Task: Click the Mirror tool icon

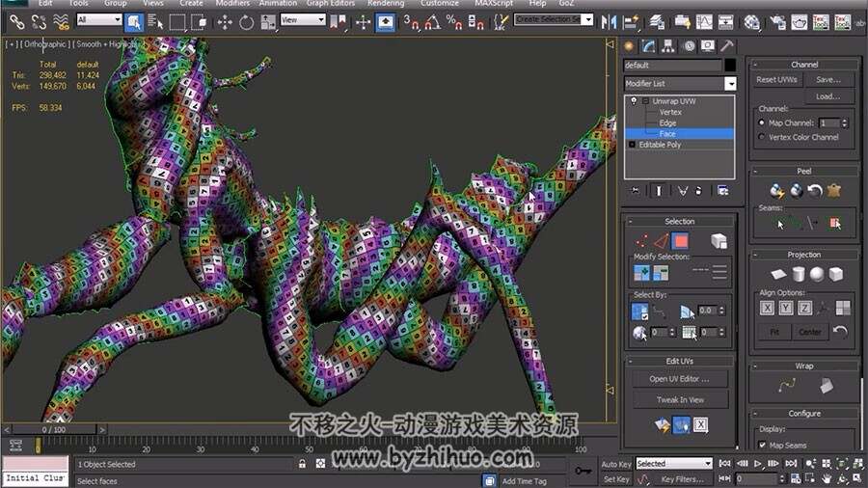Action: (x=609, y=22)
